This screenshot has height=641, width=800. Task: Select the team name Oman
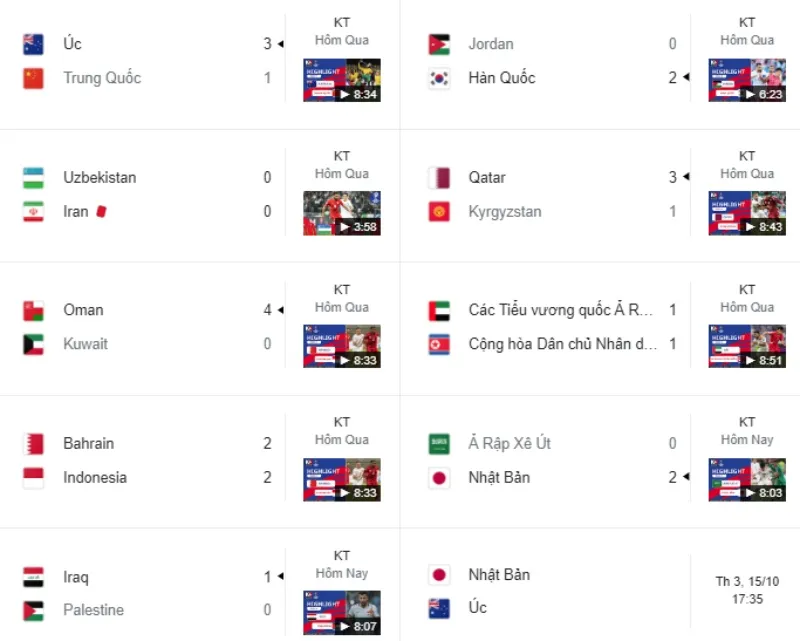pyautogui.click(x=83, y=310)
